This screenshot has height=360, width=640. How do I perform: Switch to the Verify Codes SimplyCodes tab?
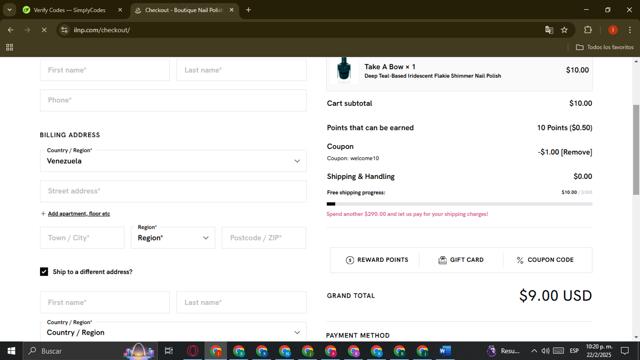(x=69, y=10)
